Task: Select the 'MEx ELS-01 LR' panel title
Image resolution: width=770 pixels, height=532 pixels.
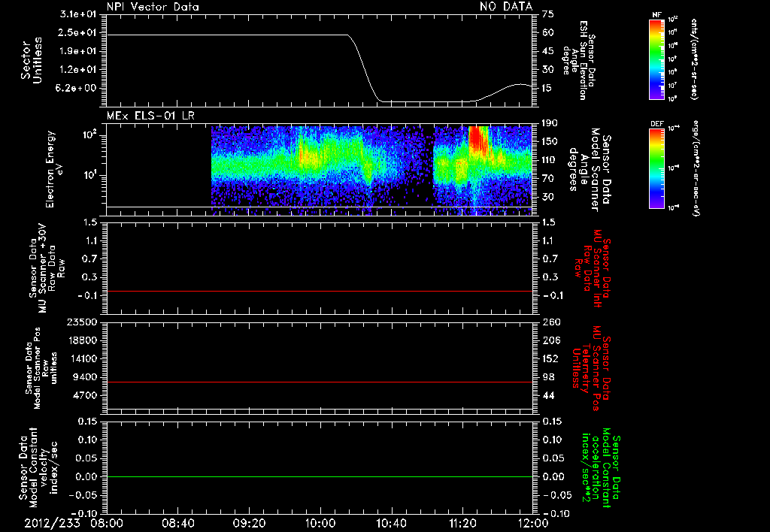Action: [x=150, y=116]
